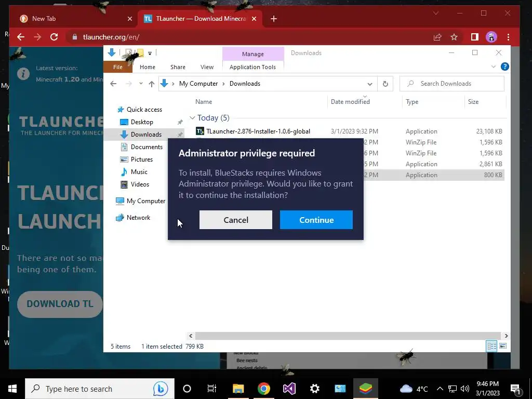The image size is (532, 399).
Task: Close the New Tab browser tab
Action: pyautogui.click(x=129, y=19)
